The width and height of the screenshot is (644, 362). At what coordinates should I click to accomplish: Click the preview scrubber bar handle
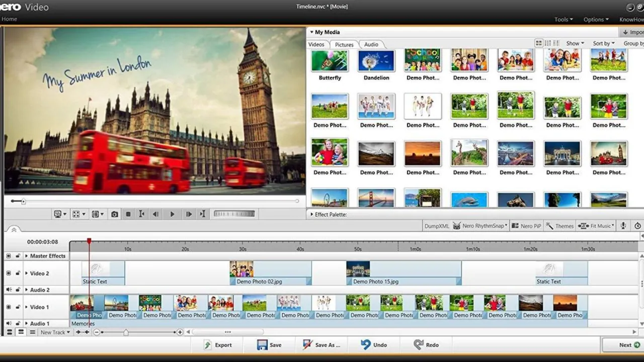coord(23,201)
